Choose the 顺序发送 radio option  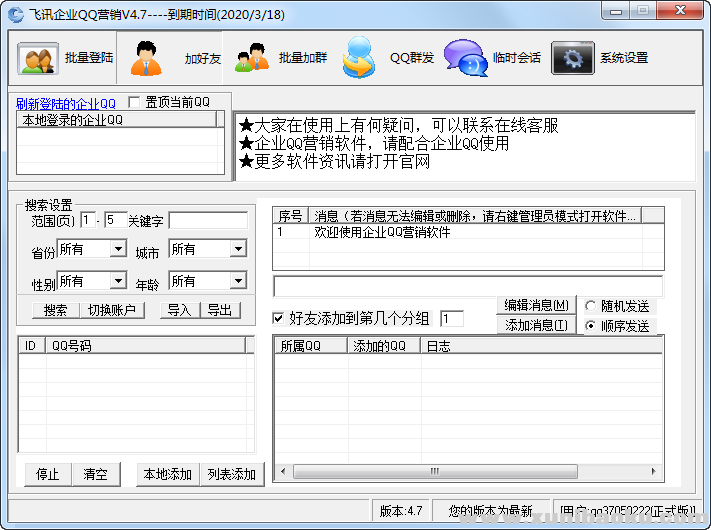[591, 326]
